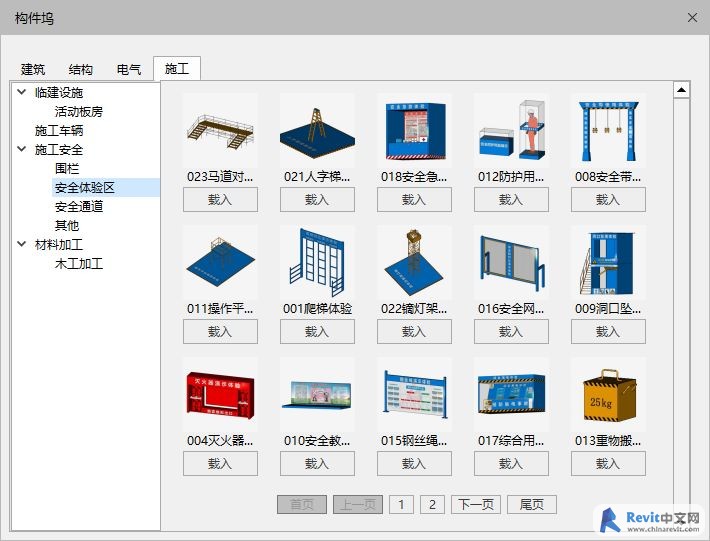Load the 011操作平 component with 载入
This screenshot has height=541, width=710.
click(x=220, y=332)
